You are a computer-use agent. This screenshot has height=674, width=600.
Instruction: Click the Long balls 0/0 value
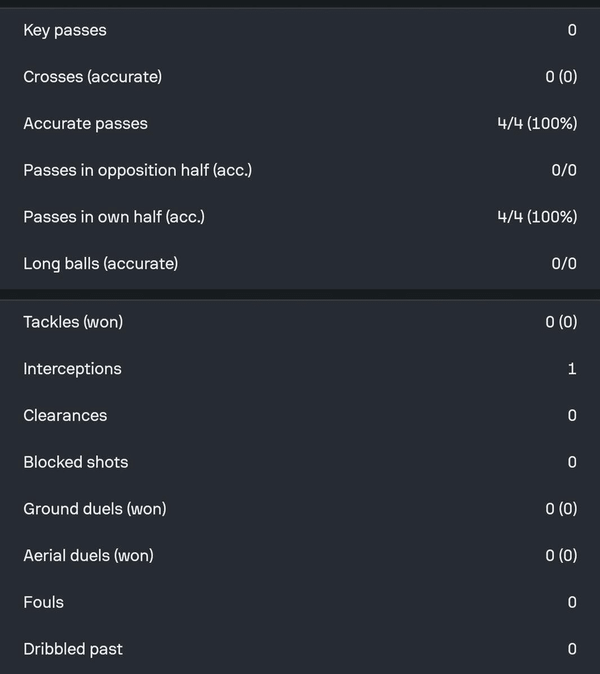[x=564, y=264]
